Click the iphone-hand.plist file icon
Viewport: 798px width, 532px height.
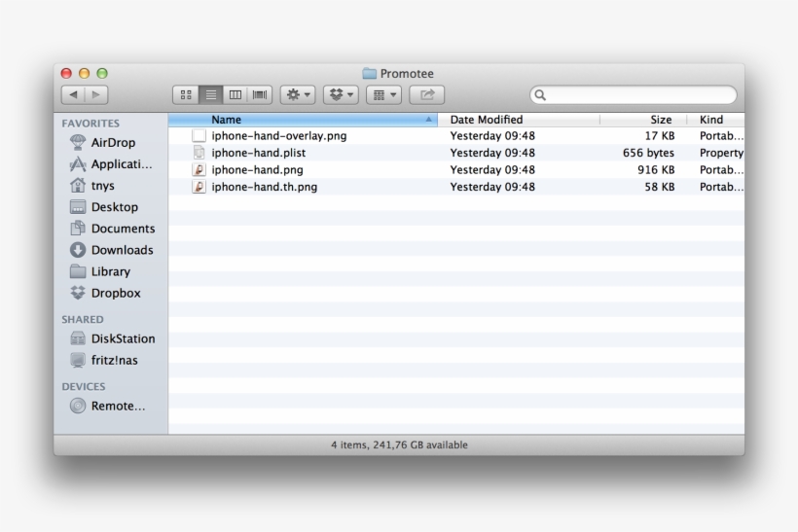coord(199,153)
